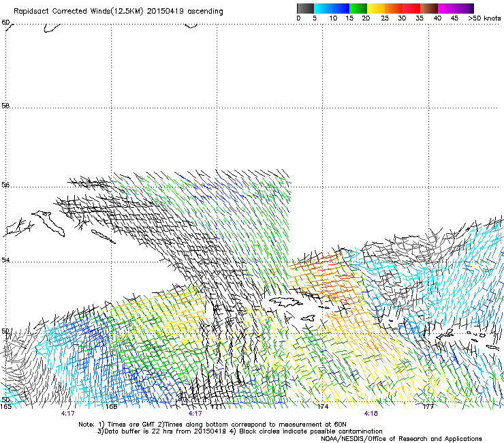The image size is (504, 443).
Task: Click the NOAA/NESDIS credit text
Action: click(x=401, y=439)
